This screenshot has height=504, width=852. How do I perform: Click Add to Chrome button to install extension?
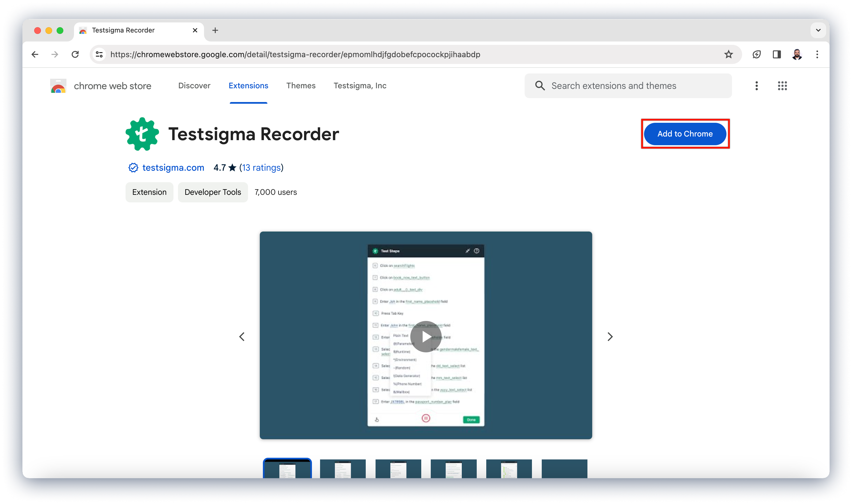(685, 133)
